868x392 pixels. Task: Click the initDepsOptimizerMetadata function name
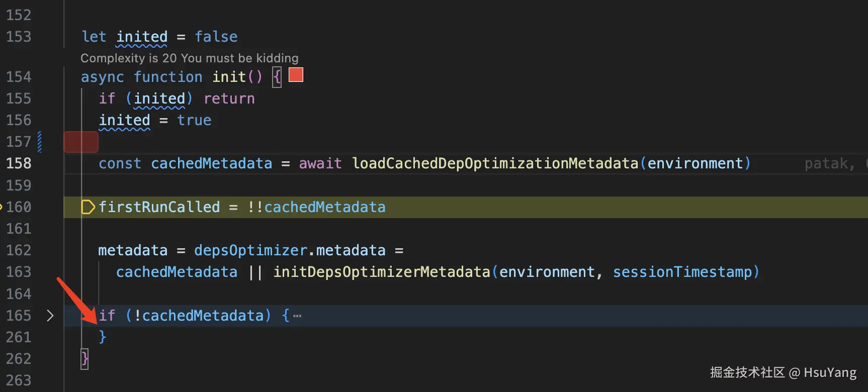381,272
